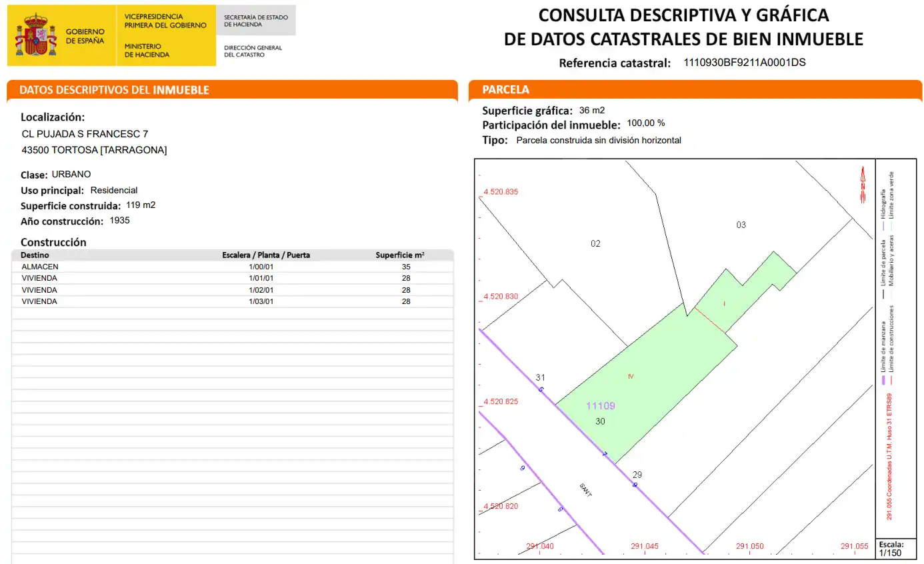Select the '1/02/01' table cell
The image size is (924, 564).
click(261, 290)
